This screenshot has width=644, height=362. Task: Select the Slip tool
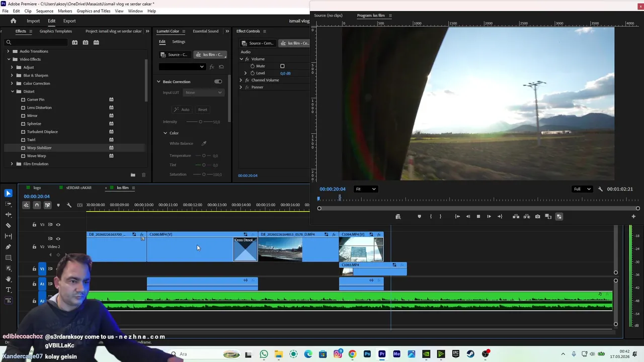(8, 236)
